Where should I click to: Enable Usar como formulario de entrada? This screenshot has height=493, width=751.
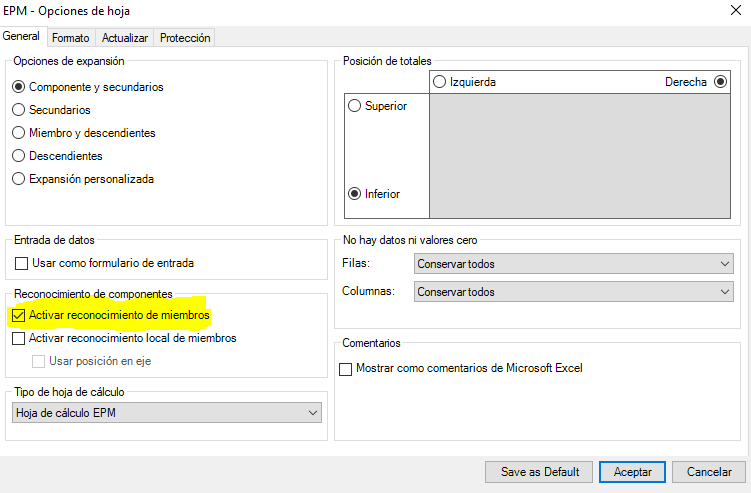click(21, 263)
